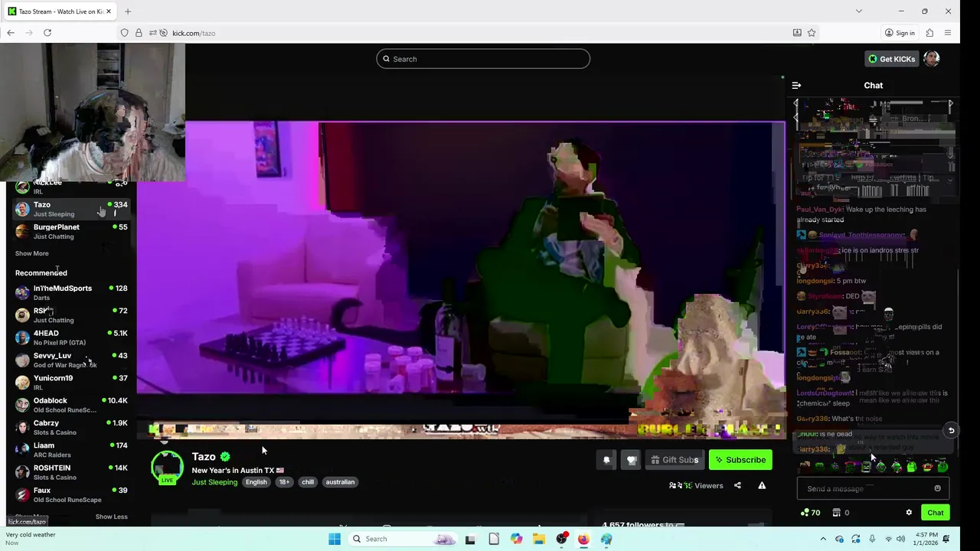Expand followed list with Show More

31,253
